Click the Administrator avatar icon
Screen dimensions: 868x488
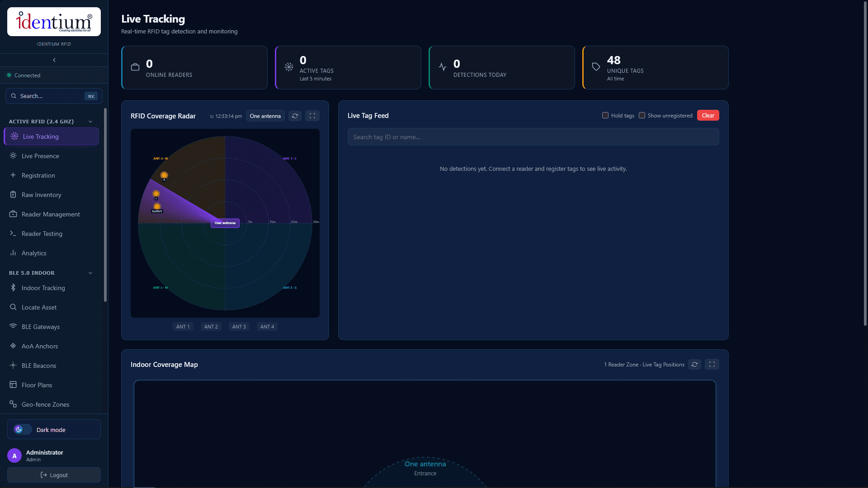click(14, 456)
